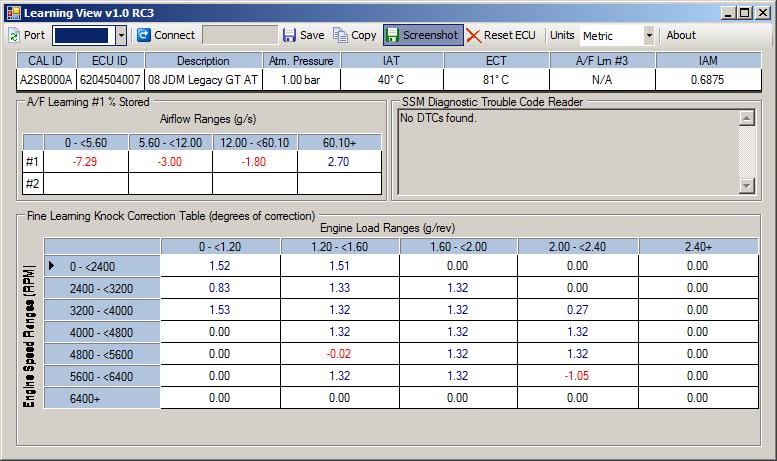The image size is (777, 461).
Task: Click the 2.40+ load column header
Action: click(698, 246)
